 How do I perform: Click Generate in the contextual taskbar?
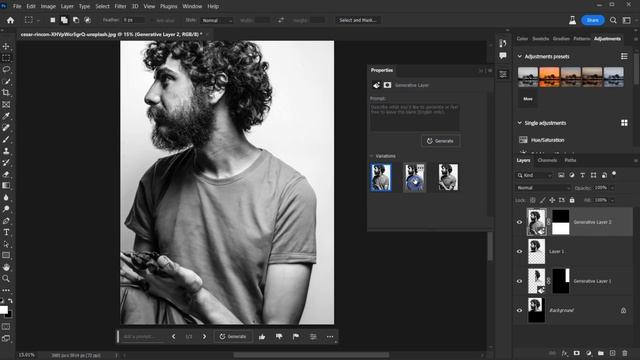[x=233, y=337]
